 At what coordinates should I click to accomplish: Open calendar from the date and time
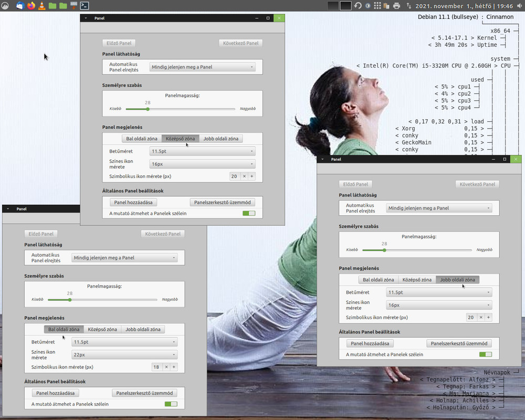(x=464, y=6)
